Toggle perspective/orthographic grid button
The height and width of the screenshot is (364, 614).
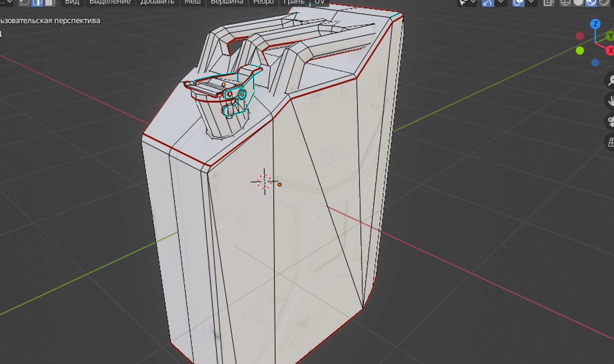(610, 142)
